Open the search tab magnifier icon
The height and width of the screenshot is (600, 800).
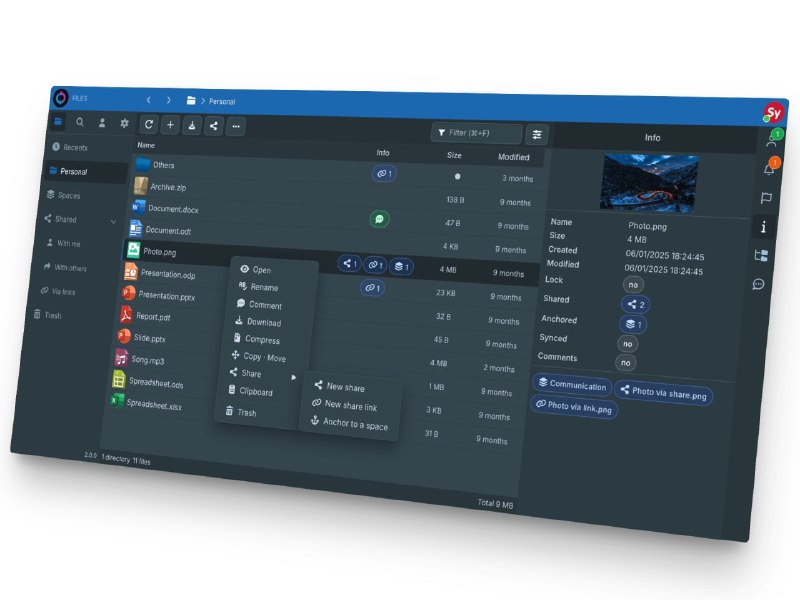click(x=80, y=122)
